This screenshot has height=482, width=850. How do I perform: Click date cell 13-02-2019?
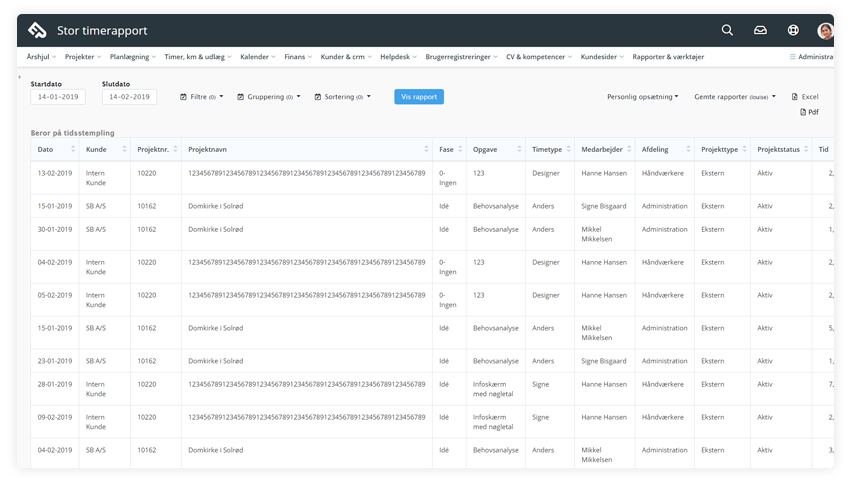[x=55, y=173]
